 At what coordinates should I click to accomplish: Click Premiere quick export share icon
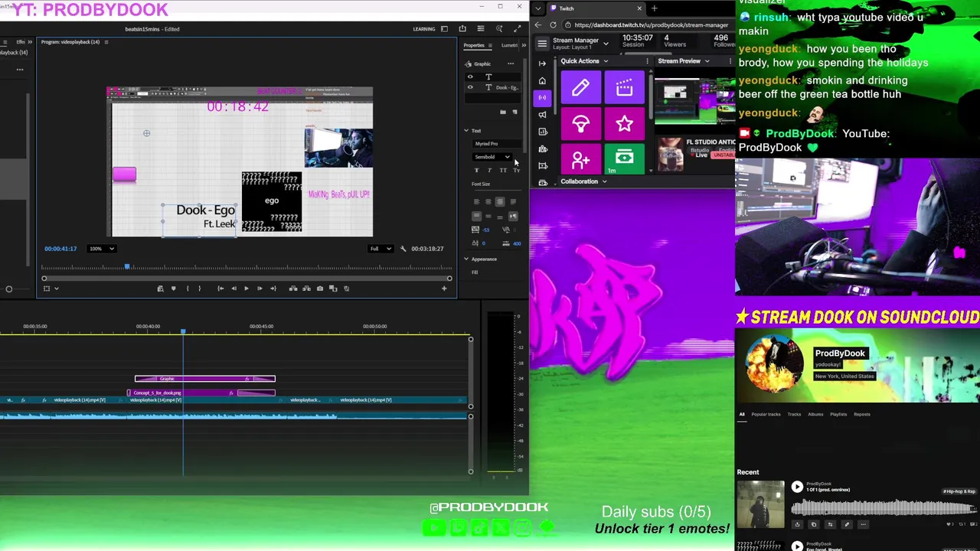pyautogui.click(x=462, y=29)
